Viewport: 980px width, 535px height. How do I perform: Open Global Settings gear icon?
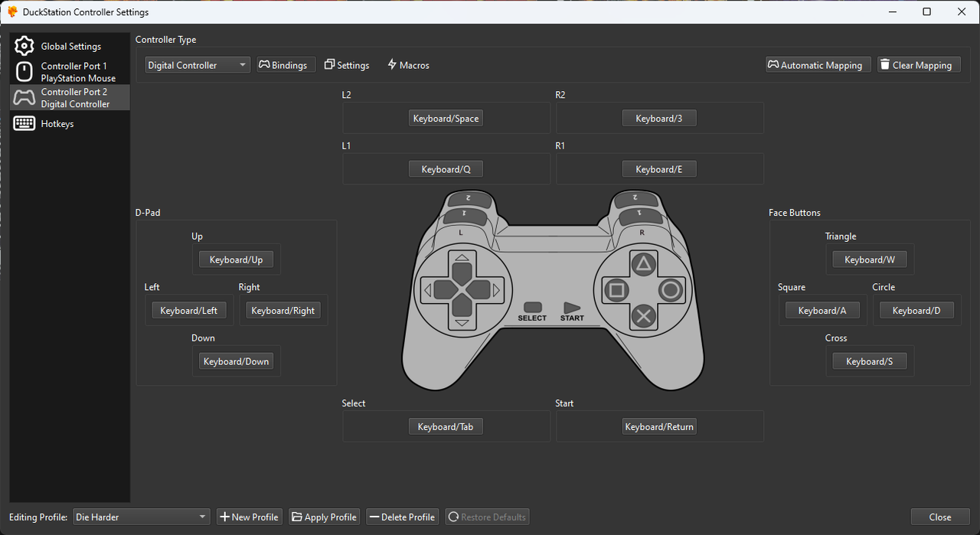24,46
